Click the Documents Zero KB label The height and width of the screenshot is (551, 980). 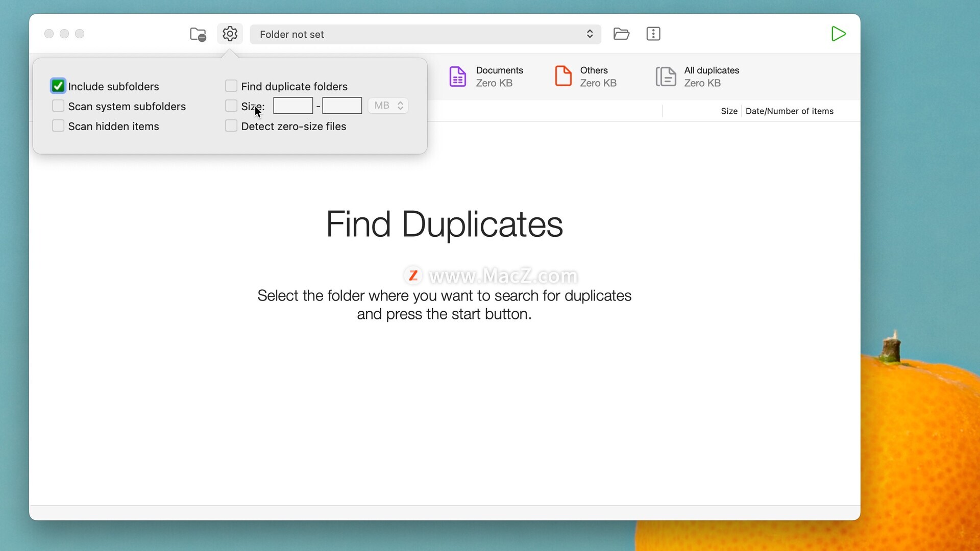pyautogui.click(x=494, y=83)
